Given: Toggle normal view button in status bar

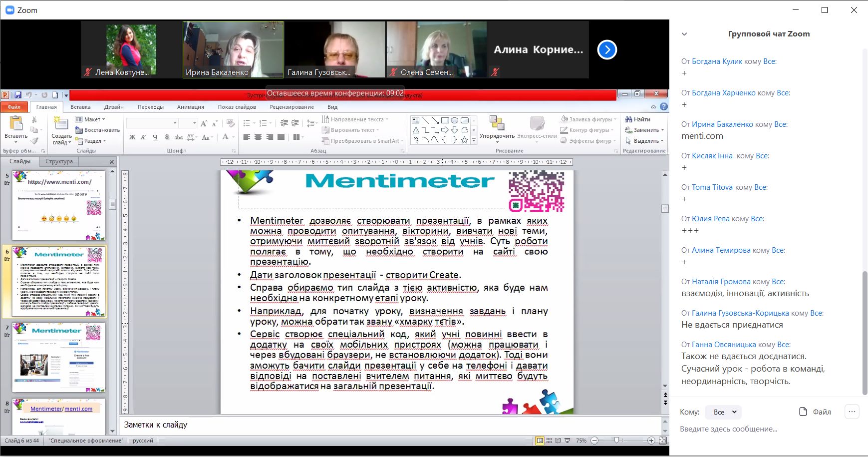Looking at the screenshot, I should coord(540,441).
